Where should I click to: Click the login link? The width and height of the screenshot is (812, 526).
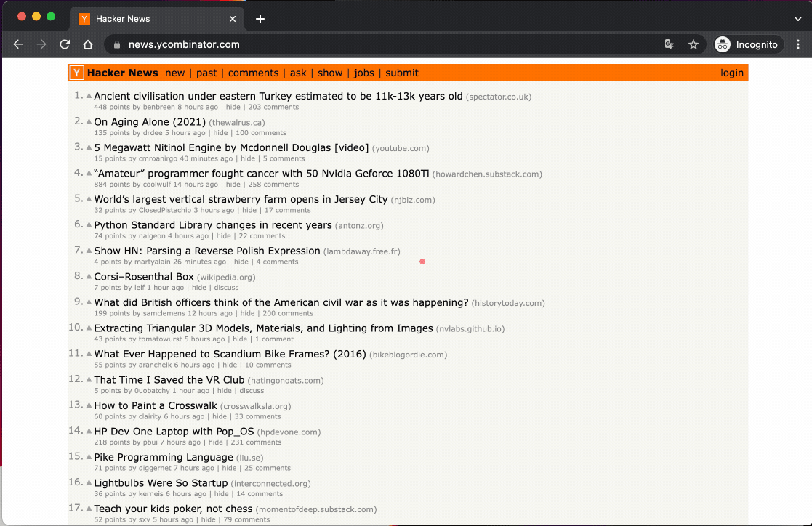point(732,73)
